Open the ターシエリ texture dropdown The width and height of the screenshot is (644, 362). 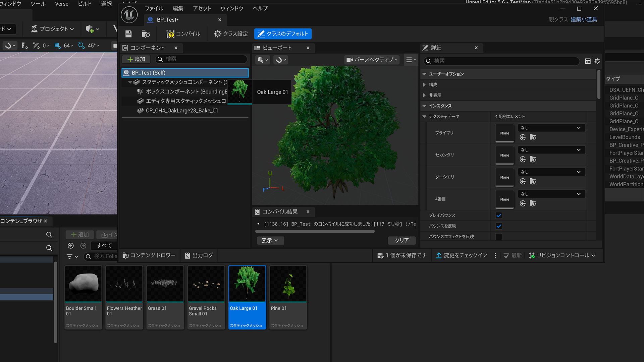[552, 172]
